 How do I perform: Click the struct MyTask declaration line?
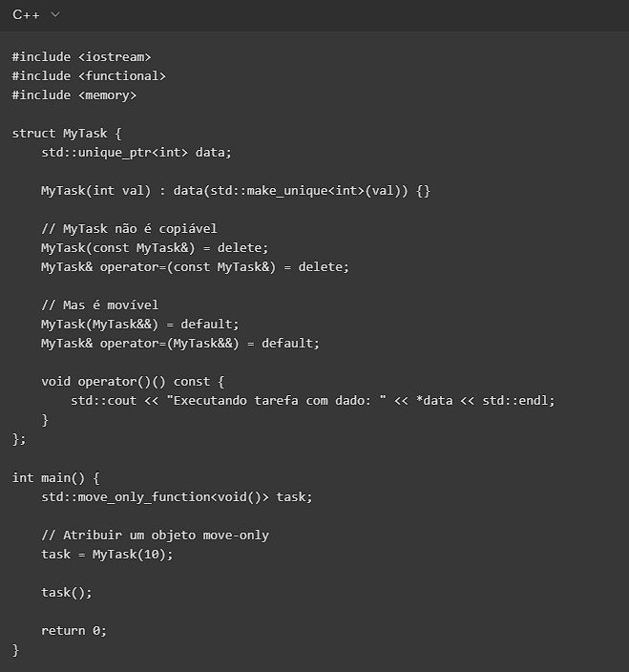67,133
